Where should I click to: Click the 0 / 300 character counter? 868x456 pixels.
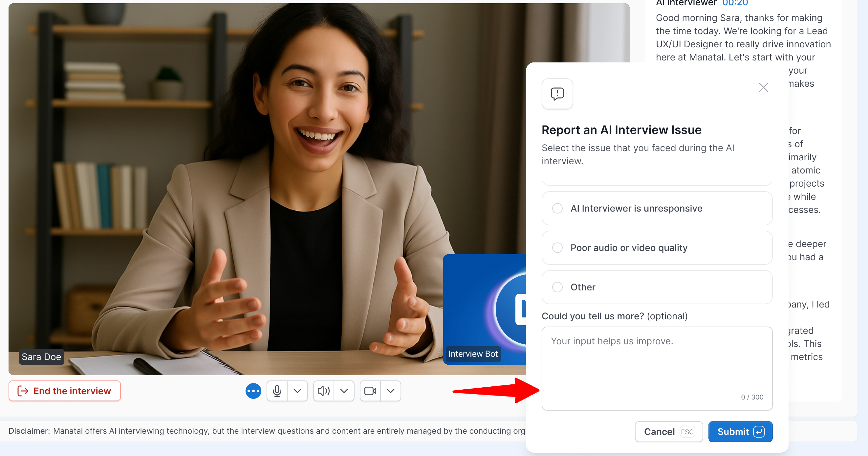click(x=752, y=397)
